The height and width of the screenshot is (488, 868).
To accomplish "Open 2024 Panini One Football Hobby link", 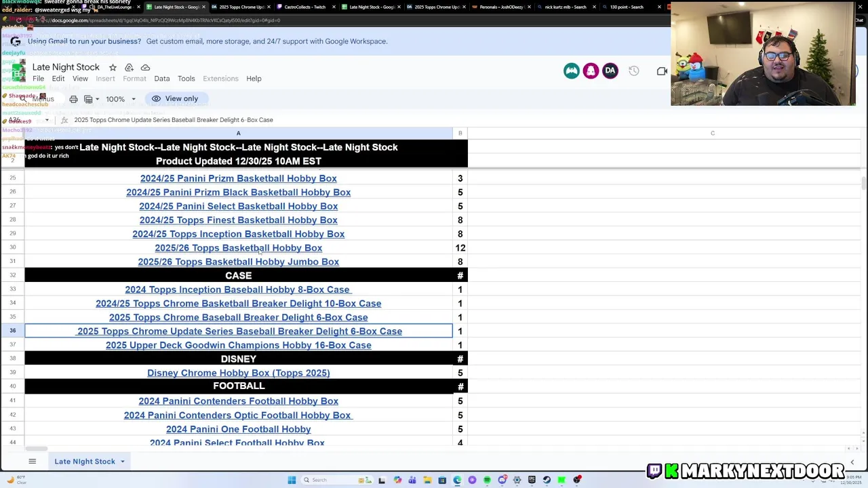I will click(x=238, y=429).
